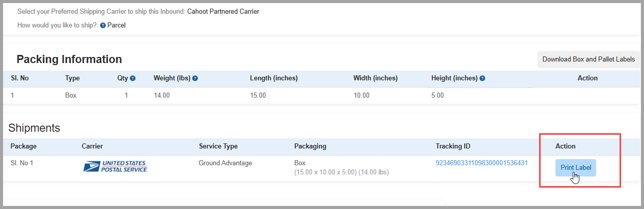The width and height of the screenshot is (644, 209).
Task: Click help icon beside Height (inches)
Action: click(482, 78)
